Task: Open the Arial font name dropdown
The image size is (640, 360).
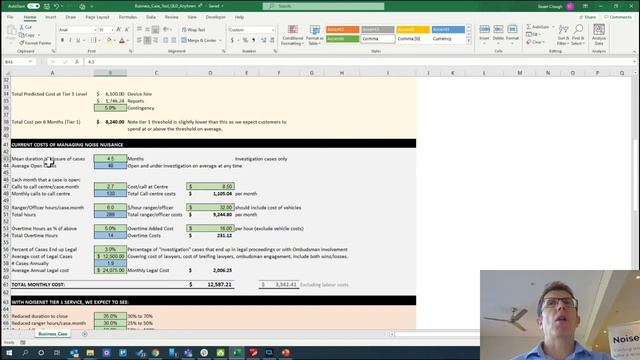Action: pos(95,30)
